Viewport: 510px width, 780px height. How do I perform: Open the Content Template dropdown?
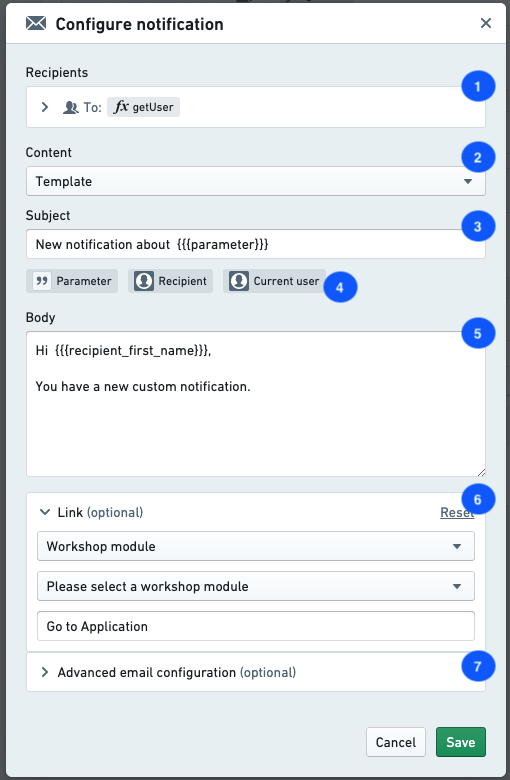coord(256,181)
